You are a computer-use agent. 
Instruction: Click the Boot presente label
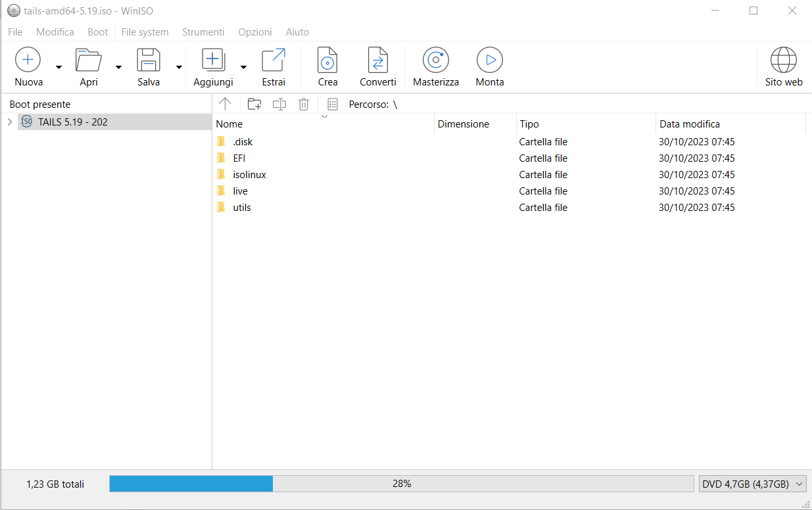[x=39, y=104]
